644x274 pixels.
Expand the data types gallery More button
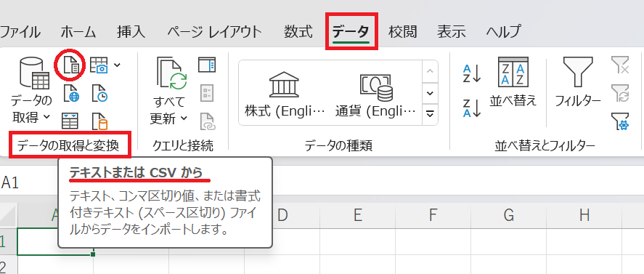(x=431, y=113)
